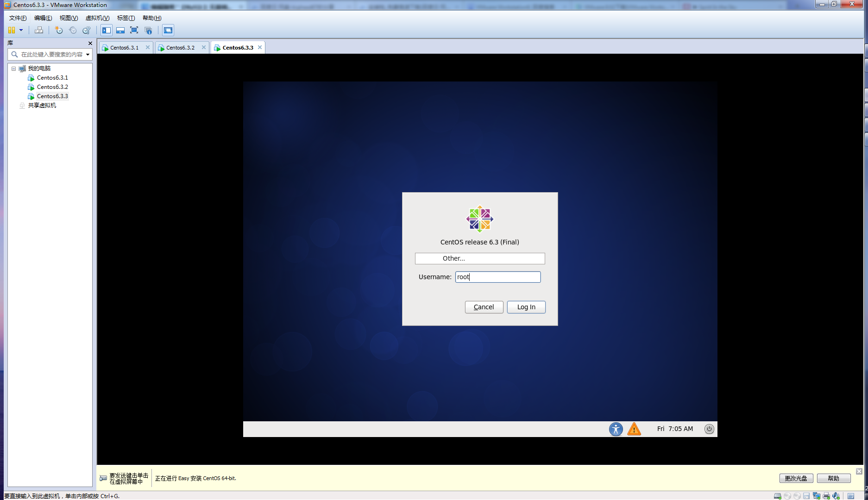Viewport: 868px width, 500px height.
Task: Click the Log In button
Action: (x=526, y=307)
